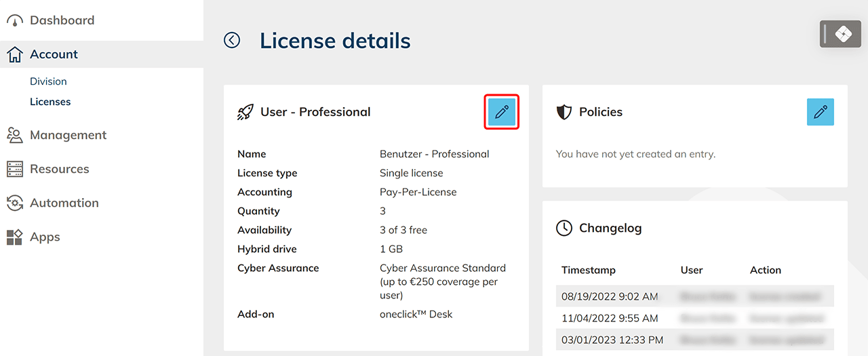The height and width of the screenshot is (356, 868).
Task: Click the Timestamp column header
Action: [589, 270]
